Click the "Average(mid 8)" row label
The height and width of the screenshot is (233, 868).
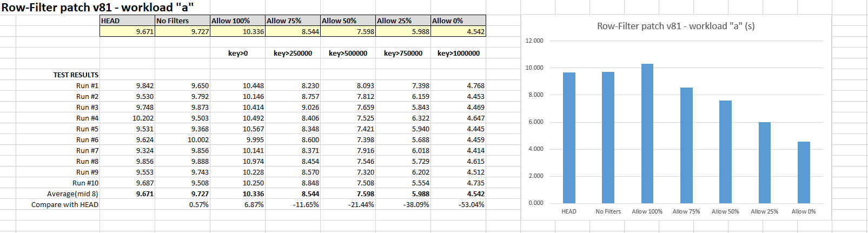point(72,194)
